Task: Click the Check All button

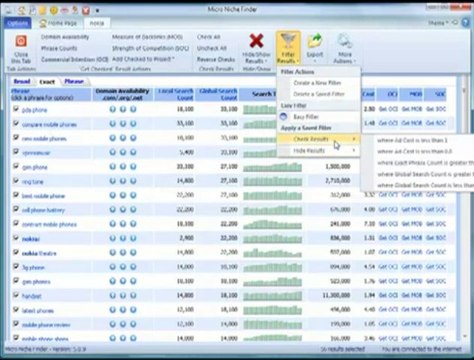Action: pyautogui.click(x=208, y=37)
